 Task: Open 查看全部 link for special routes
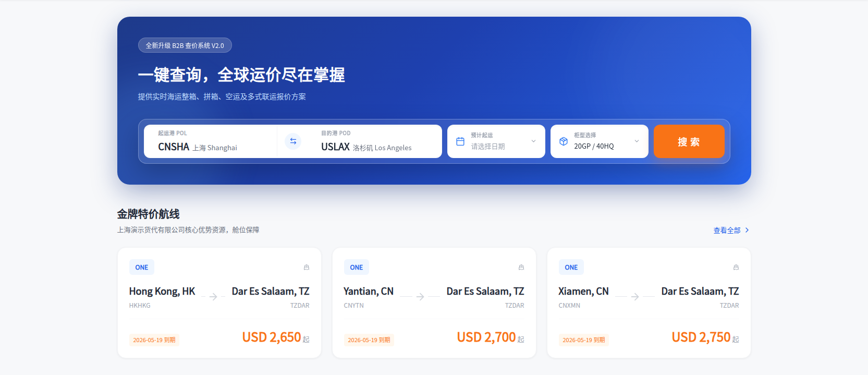click(x=727, y=230)
